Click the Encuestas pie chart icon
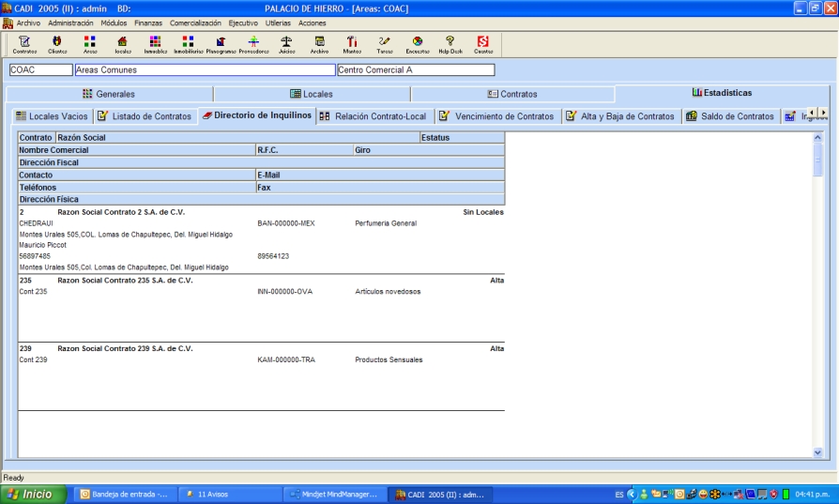The image size is (839, 504). click(418, 43)
